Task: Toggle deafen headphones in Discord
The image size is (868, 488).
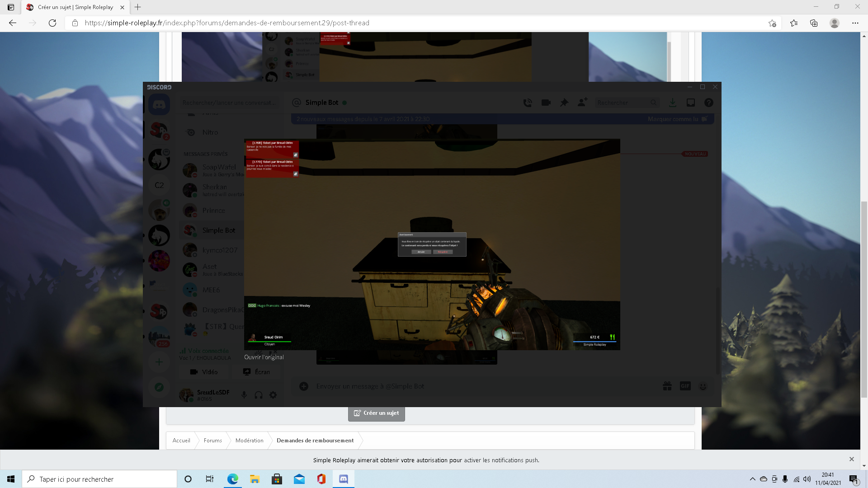Action: point(259,395)
